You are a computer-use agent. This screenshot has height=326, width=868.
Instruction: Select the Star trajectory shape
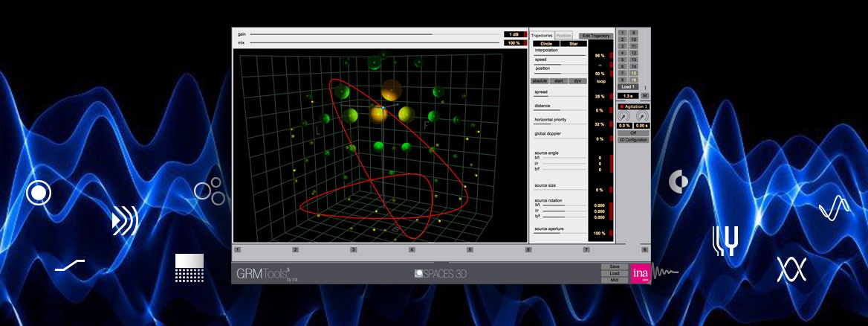click(574, 43)
